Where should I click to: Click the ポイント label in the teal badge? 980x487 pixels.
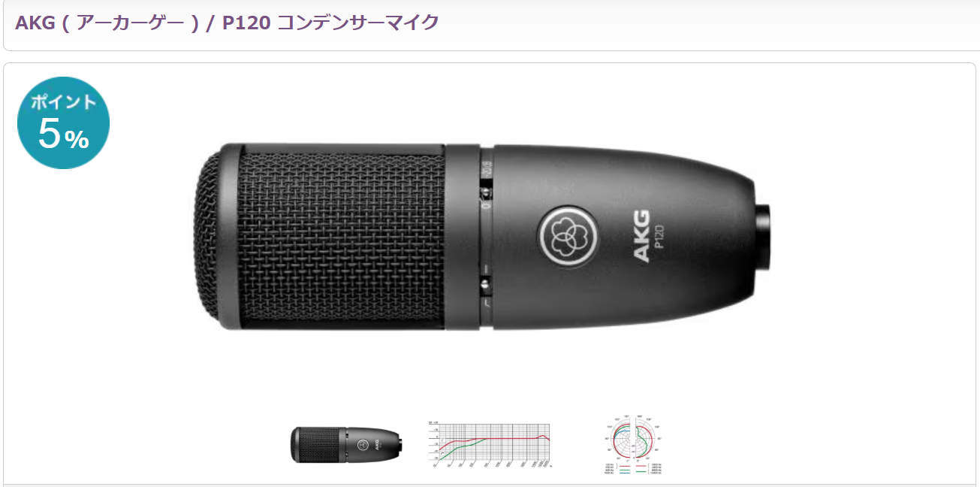coord(63,102)
